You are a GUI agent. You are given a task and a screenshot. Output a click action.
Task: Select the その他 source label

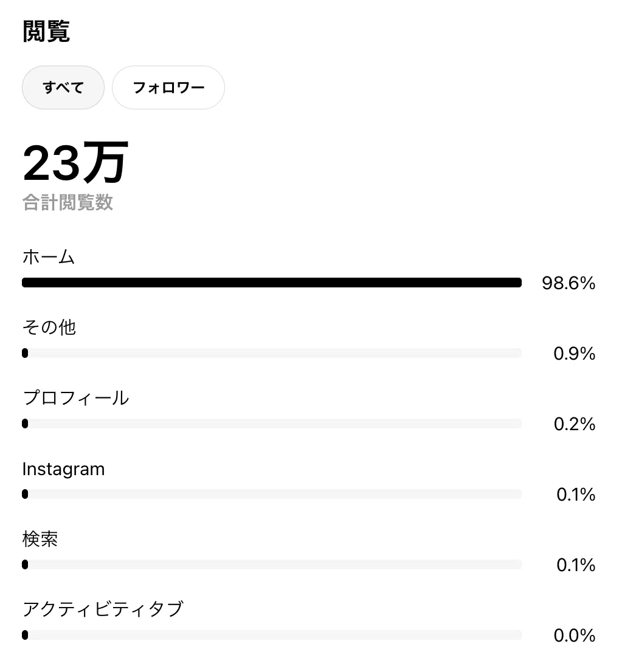(x=49, y=327)
